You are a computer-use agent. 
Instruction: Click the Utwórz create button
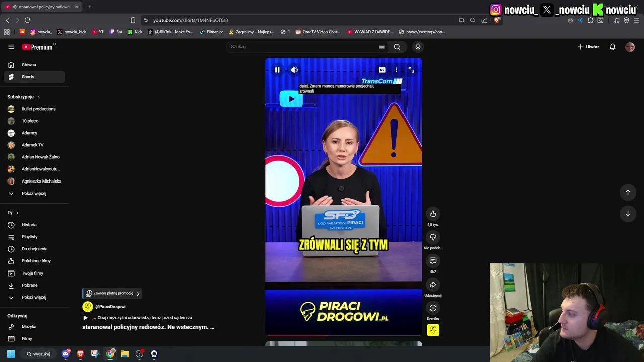click(588, 47)
